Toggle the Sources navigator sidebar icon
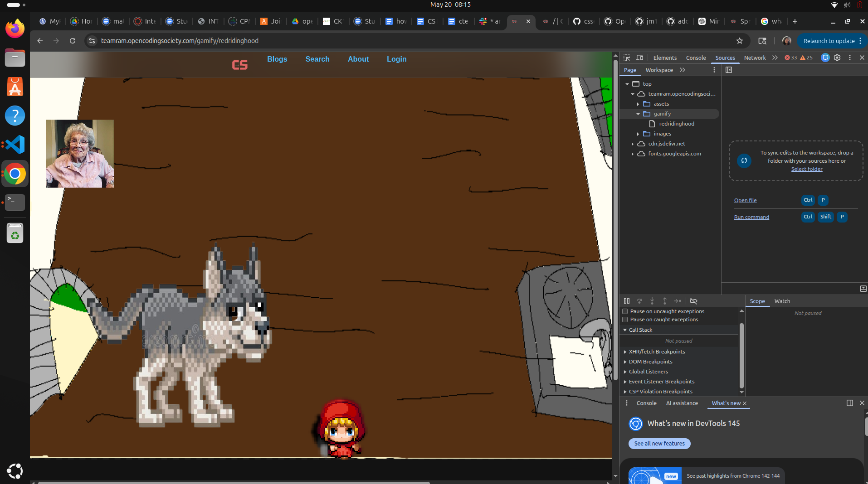Screen dimensions: 868x484 pyautogui.click(x=729, y=70)
